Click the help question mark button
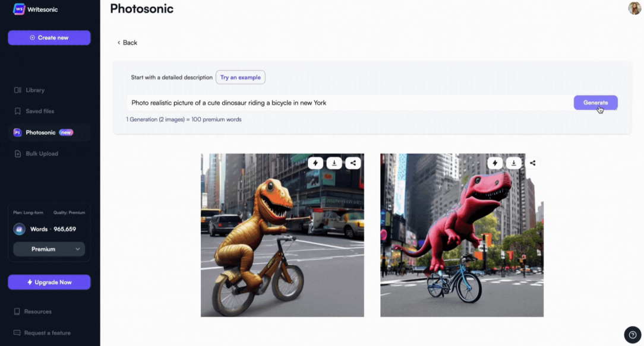644x346 pixels. (x=633, y=335)
